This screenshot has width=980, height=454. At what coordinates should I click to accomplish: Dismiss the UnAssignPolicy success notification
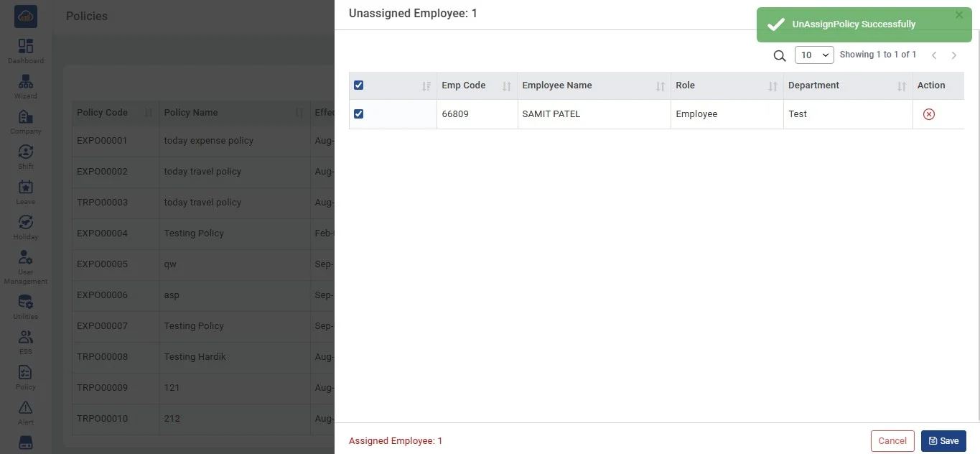click(x=959, y=15)
